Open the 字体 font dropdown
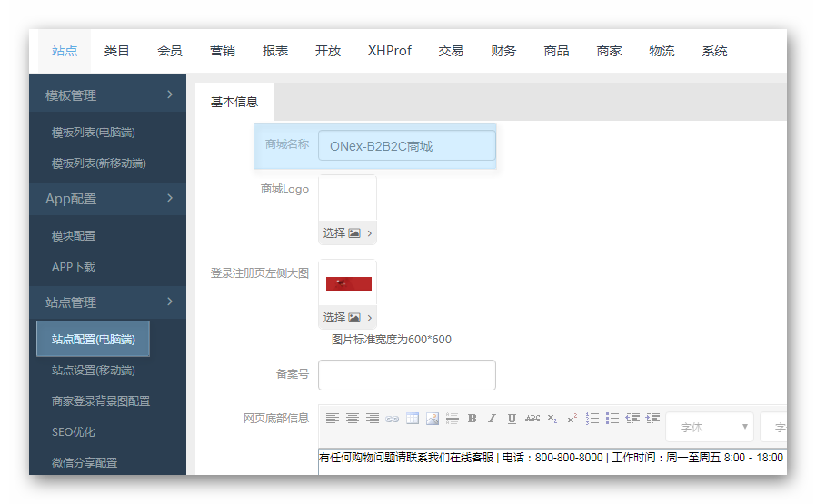This screenshot has width=816, height=504. 710,427
